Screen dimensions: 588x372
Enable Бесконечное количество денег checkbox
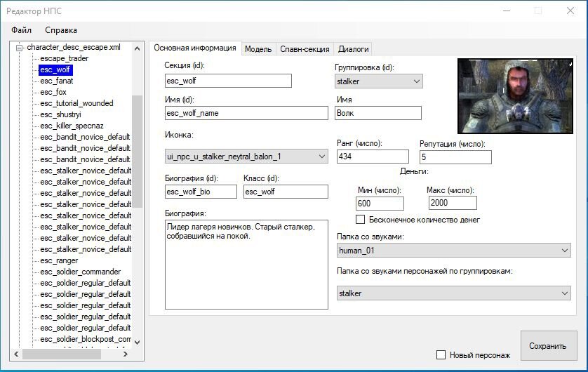(361, 220)
